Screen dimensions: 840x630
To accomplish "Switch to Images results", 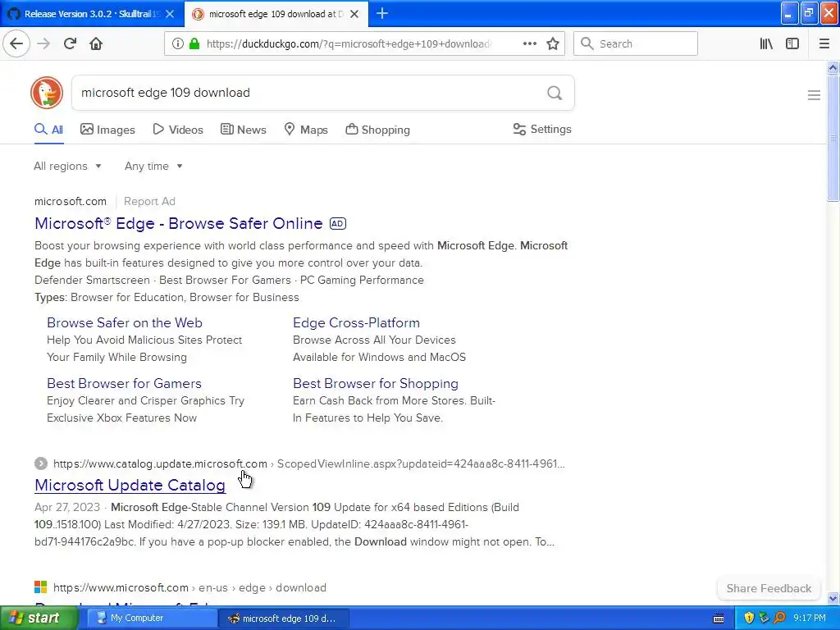I will click(107, 130).
